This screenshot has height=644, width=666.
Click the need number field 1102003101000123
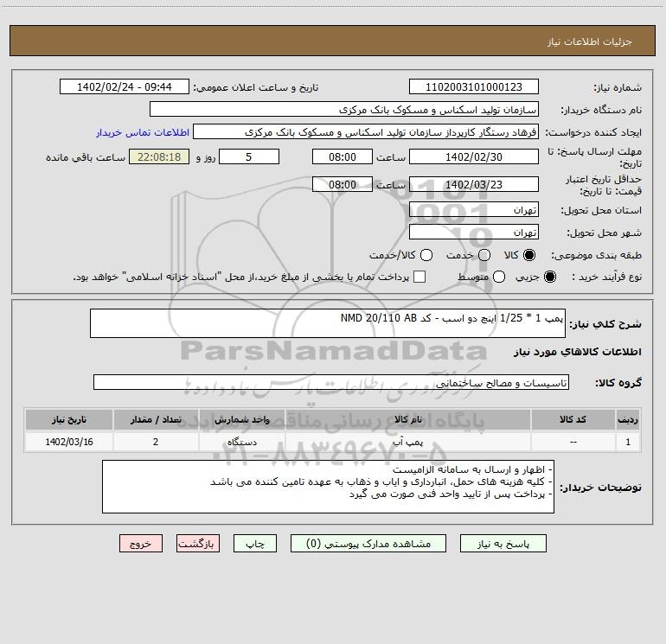coord(474,87)
